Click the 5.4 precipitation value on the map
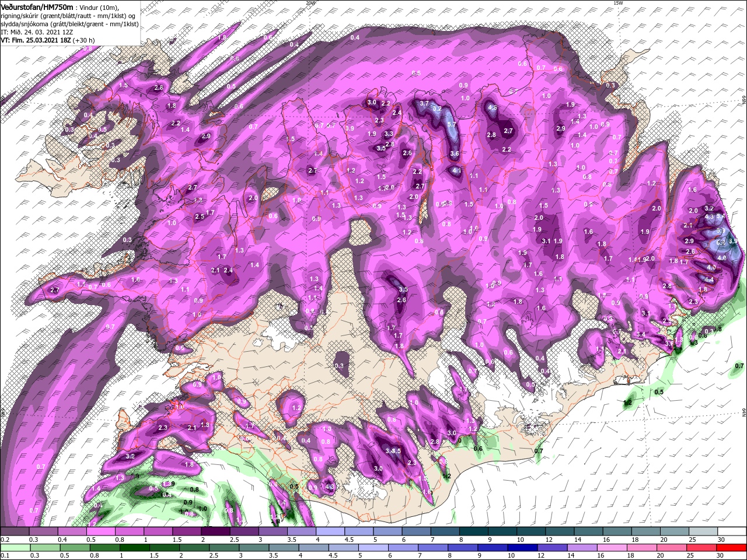Image resolution: width=747 pixels, height=560 pixels. (721, 216)
